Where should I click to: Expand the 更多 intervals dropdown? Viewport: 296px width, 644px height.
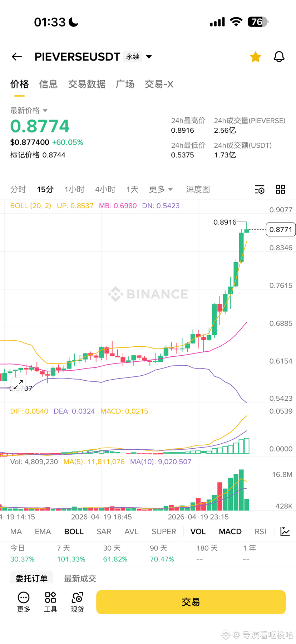(x=161, y=189)
